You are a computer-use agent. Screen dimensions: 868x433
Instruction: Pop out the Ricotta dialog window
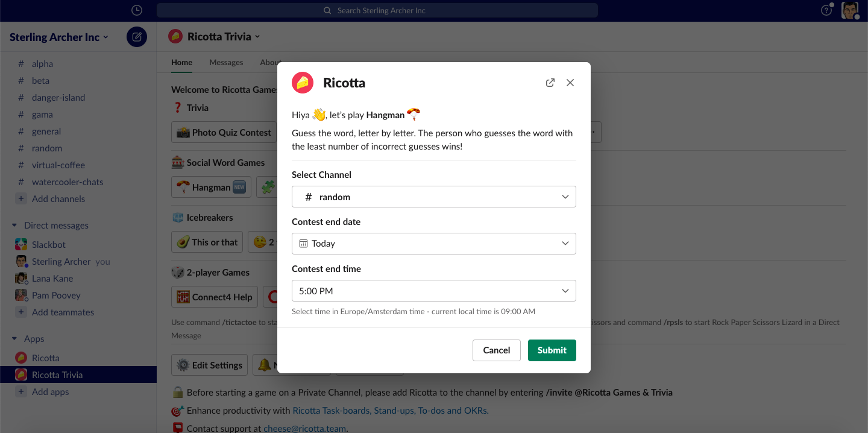point(550,83)
